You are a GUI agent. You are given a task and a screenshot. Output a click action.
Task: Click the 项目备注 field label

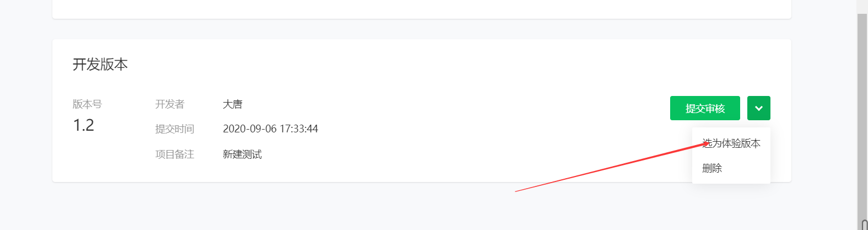tap(175, 154)
